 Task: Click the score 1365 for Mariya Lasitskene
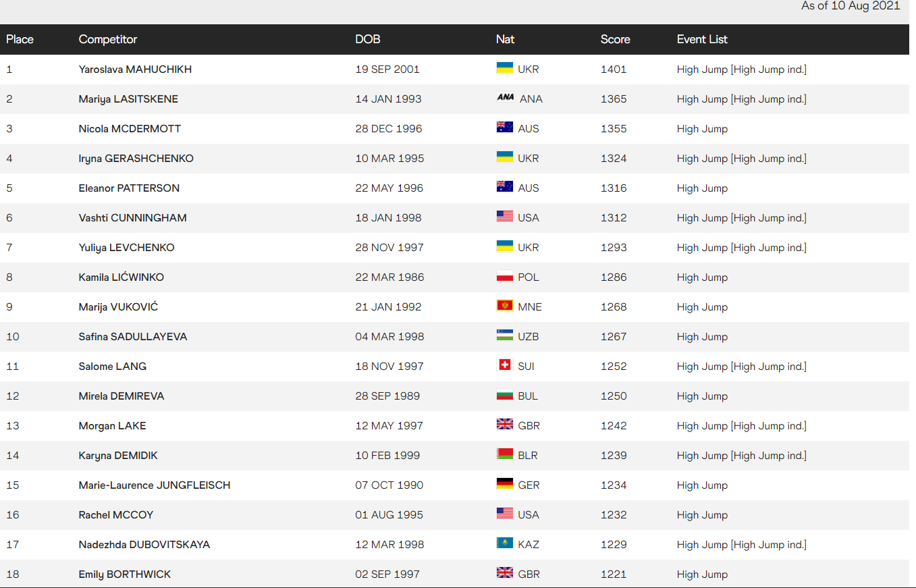pyautogui.click(x=614, y=99)
